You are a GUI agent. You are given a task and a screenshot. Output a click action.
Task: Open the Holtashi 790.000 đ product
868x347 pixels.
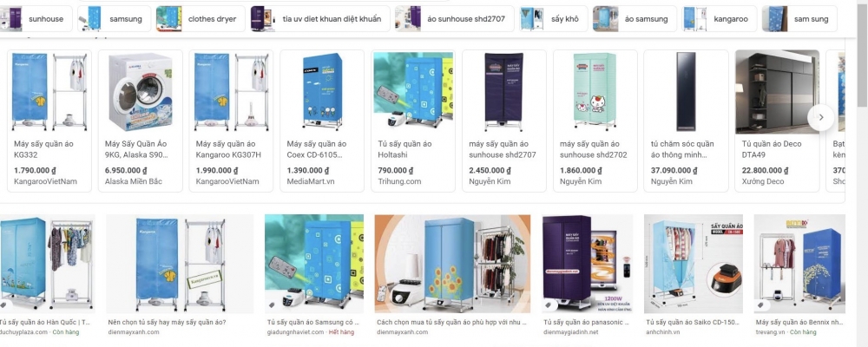413,121
